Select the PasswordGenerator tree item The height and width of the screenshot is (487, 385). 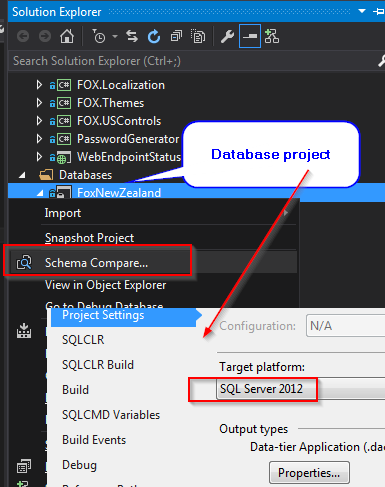(128, 139)
